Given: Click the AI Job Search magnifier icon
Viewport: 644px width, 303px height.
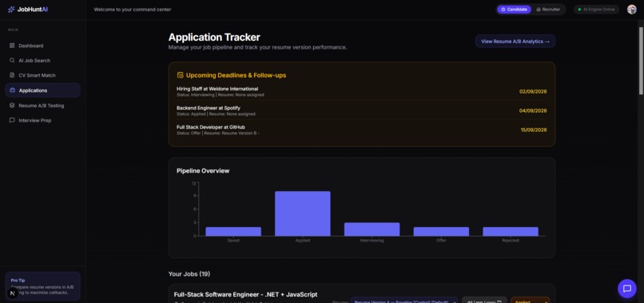Looking at the screenshot, I should 12,61.
